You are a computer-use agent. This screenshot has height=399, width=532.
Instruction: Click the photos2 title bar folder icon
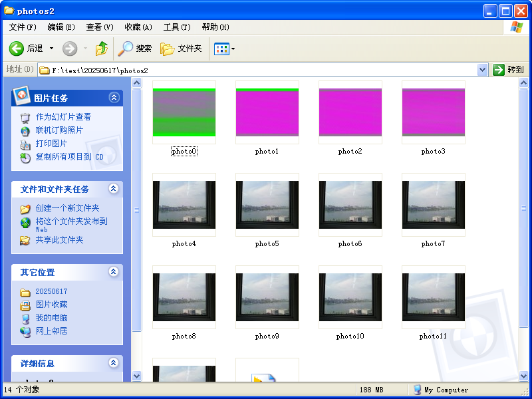pyautogui.click(x=9, y=11)
